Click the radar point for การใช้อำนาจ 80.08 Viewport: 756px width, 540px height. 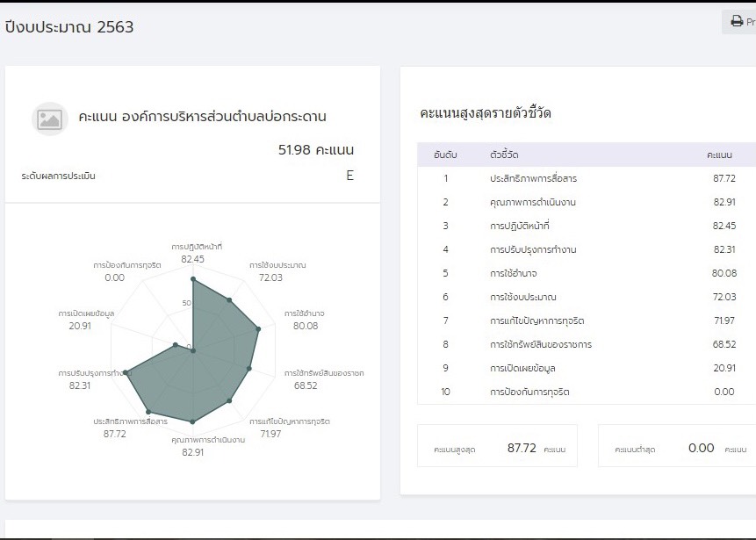click(258, 328)
